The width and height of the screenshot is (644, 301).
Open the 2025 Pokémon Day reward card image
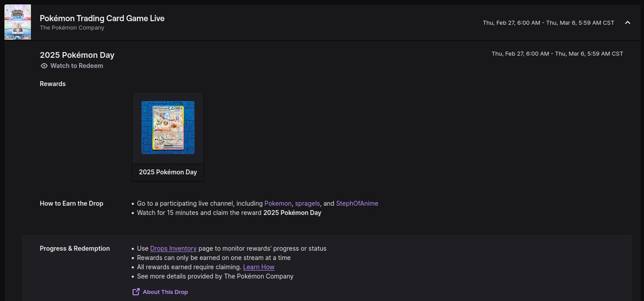pos(168,128)
